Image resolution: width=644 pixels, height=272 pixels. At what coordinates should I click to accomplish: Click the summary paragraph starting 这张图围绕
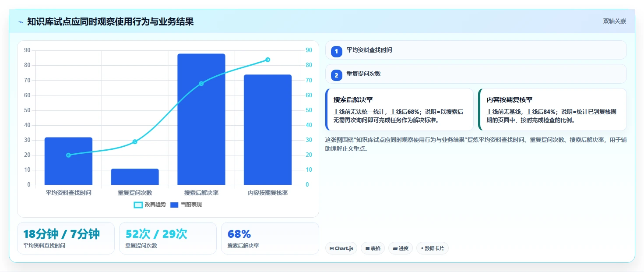(476, 144)
